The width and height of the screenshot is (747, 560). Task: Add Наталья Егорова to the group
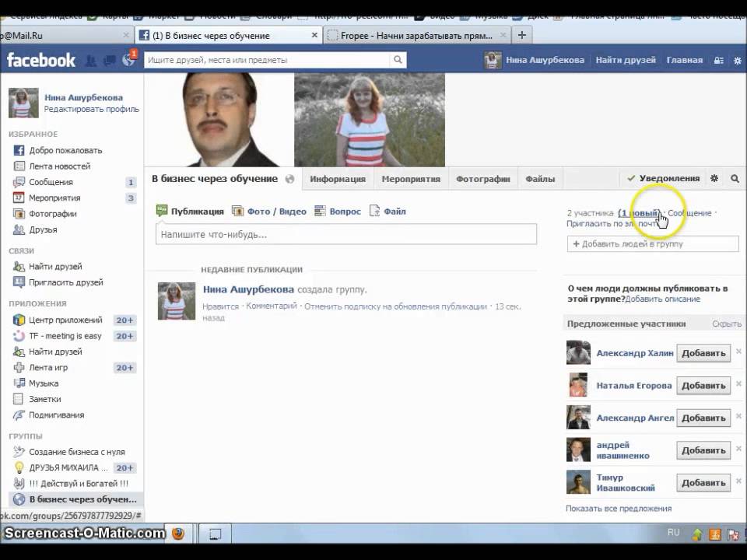tap(703, 385)
